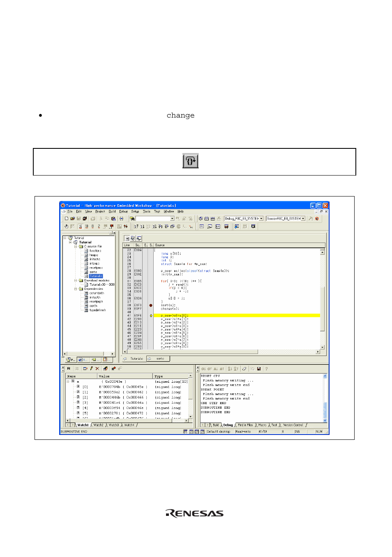Click the vertical scrollbar of the source editor
Screen dimensions: 392x557
[x=323, y=299]
